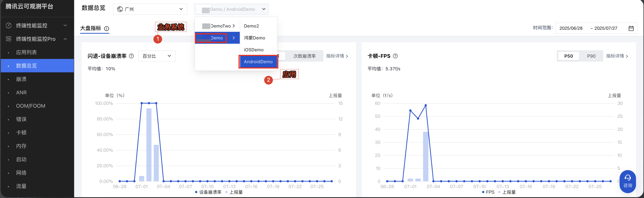
Task: Switch FPS chart to P90
Action: 591,56
